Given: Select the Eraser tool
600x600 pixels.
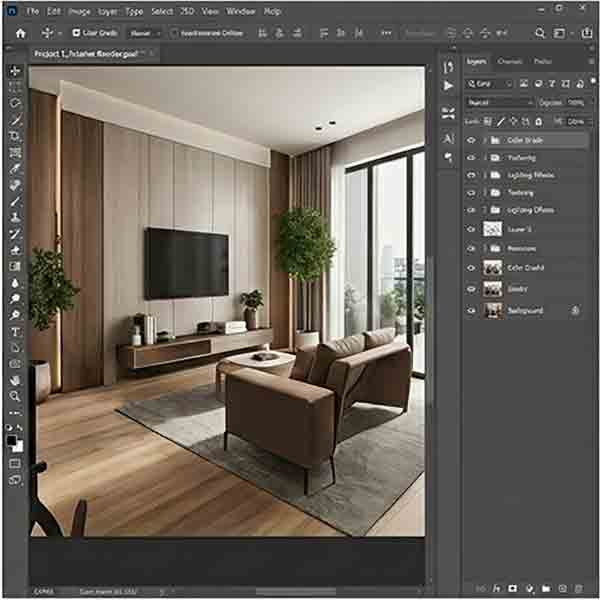Looking at the screenshot, I should point(15,250).
